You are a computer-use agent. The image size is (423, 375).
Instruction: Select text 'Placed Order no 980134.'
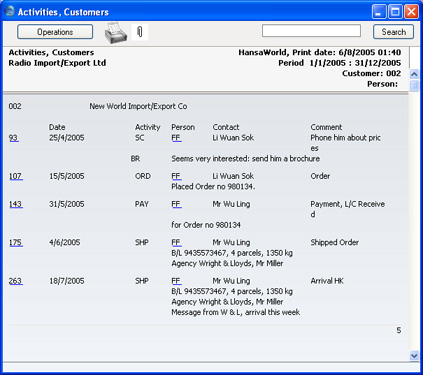[213, 187]
